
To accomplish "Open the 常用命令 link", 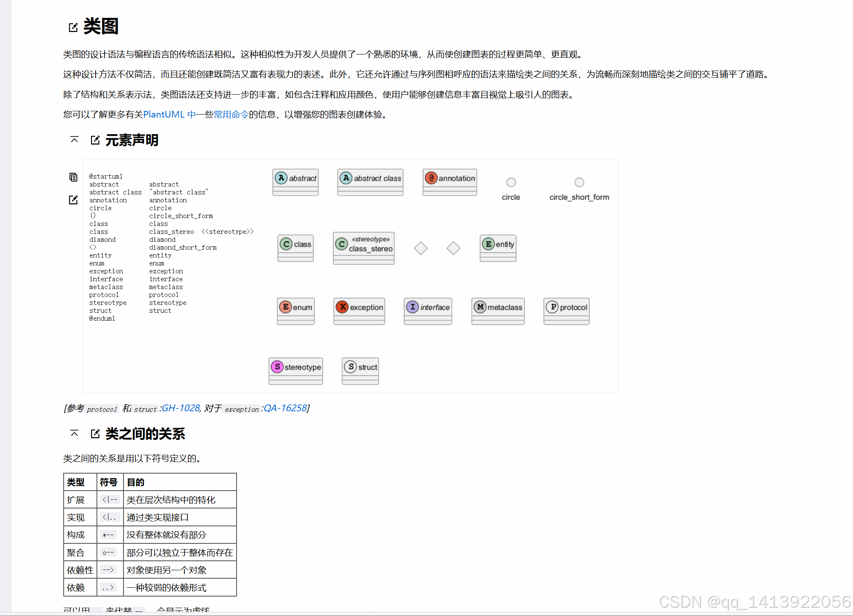I will pyautogui.click(x=231, y=115).
